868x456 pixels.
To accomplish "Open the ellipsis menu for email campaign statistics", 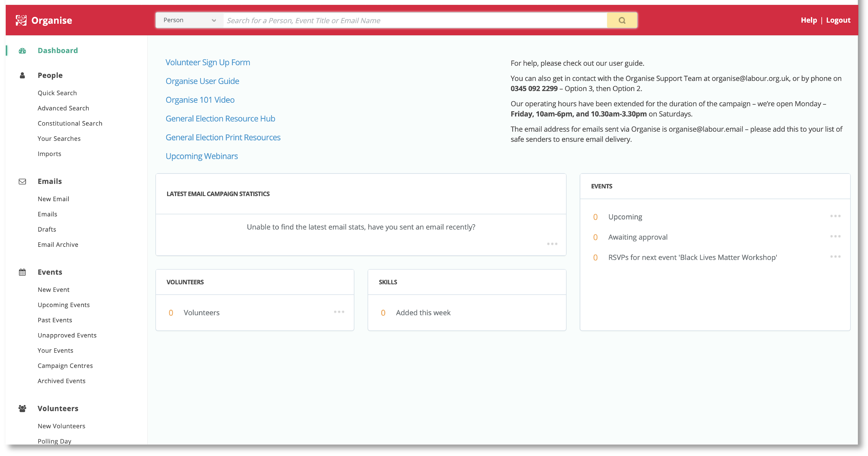I will (552, 243).
